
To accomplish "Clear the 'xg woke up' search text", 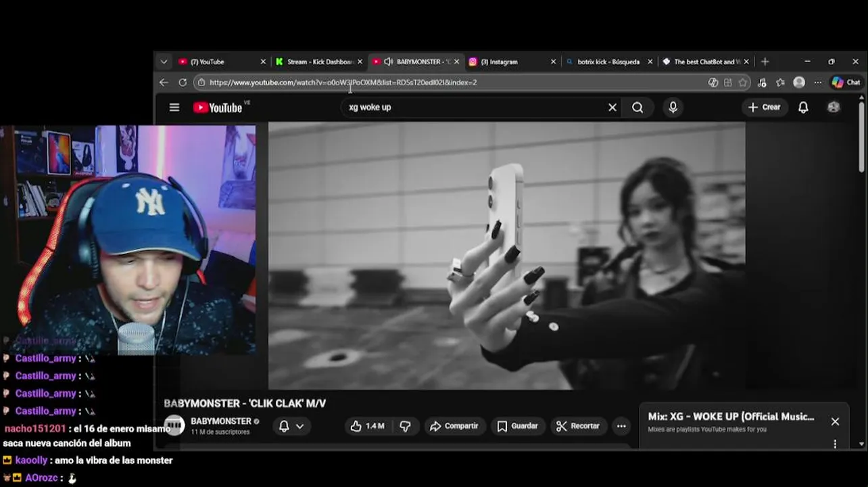I will [x=612, y=108].
